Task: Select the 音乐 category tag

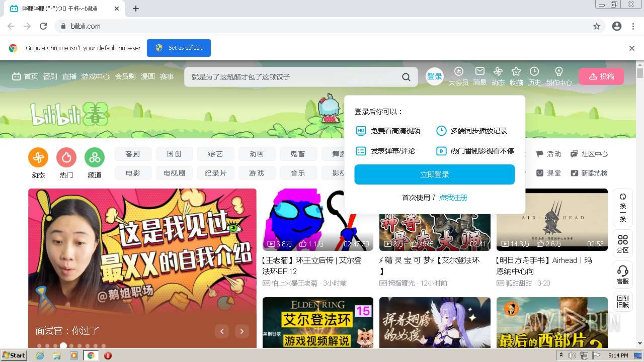Action: pyautogui.click(x=298, y=173)
